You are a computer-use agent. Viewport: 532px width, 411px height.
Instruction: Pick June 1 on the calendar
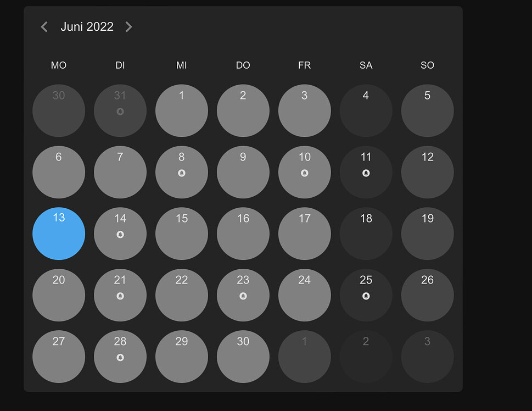182,110
